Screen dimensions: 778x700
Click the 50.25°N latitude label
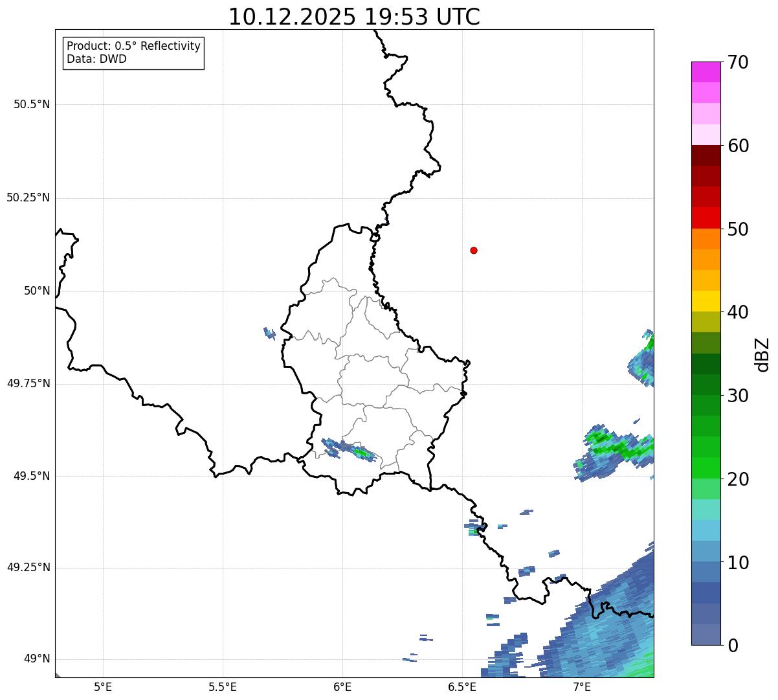tap(28, 198)
